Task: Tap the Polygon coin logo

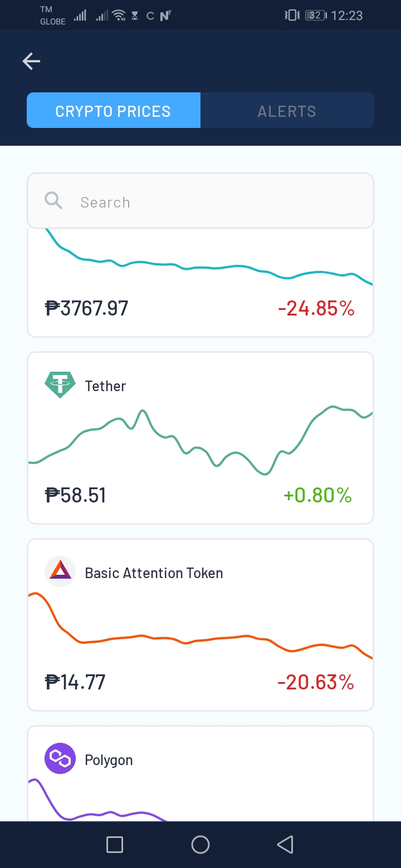Action: point(60,758)
